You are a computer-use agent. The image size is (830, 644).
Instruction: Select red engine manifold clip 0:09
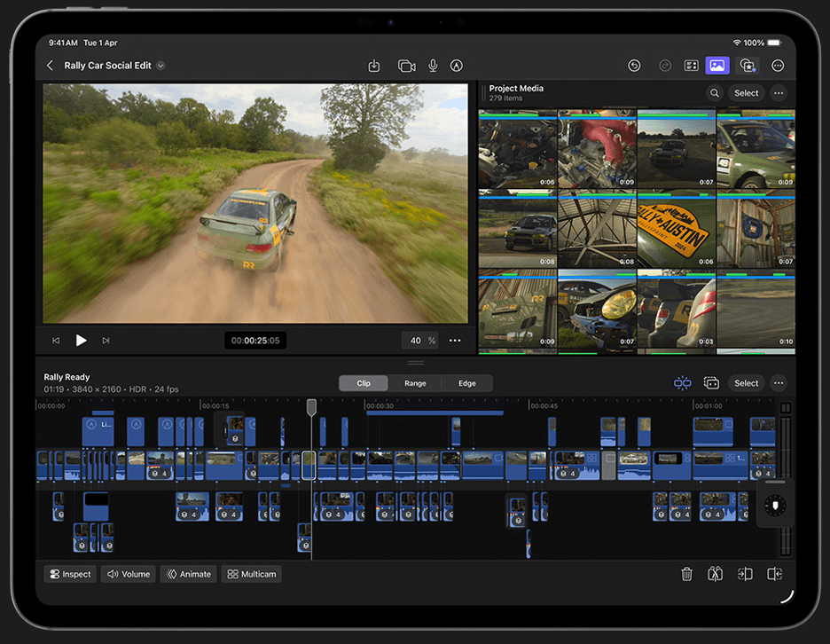coord(597,149)
